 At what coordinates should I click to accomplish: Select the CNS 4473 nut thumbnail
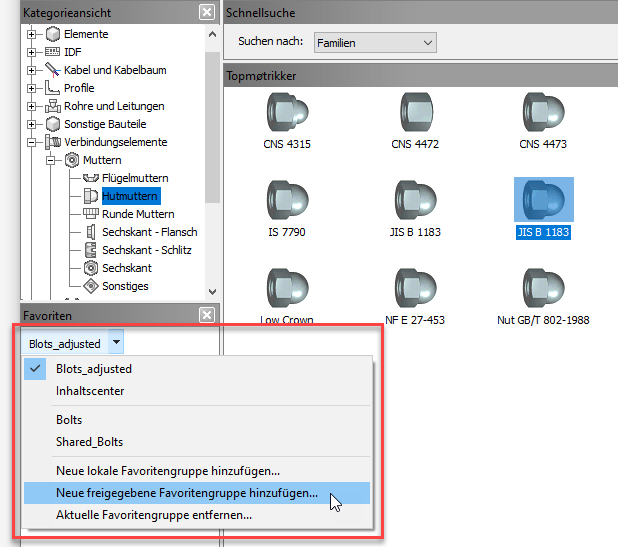544,112
